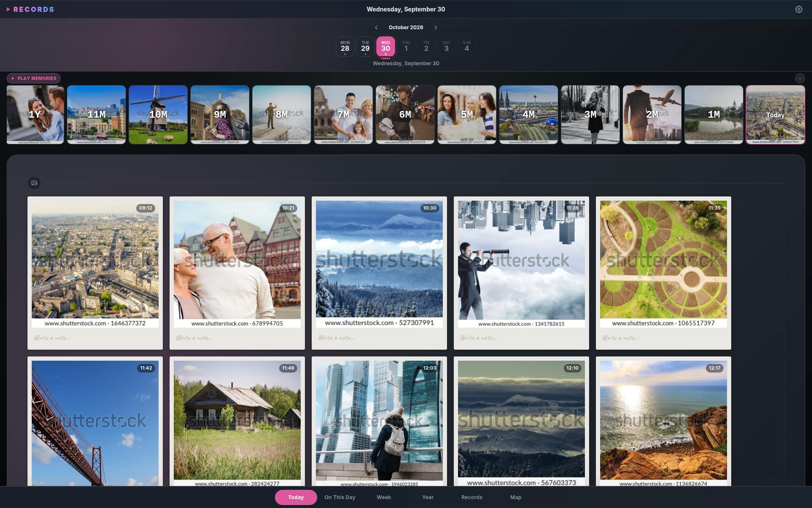Image resolution: width=812 pixels, height=508 pixels.
Task: Open the 7M family memory thumbnail
Action: [343, 115]
